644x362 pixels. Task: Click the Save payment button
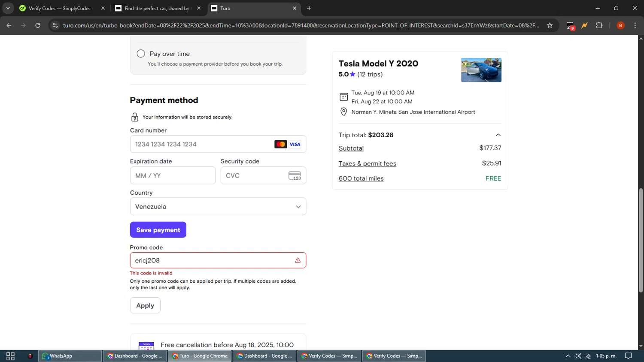158,230
